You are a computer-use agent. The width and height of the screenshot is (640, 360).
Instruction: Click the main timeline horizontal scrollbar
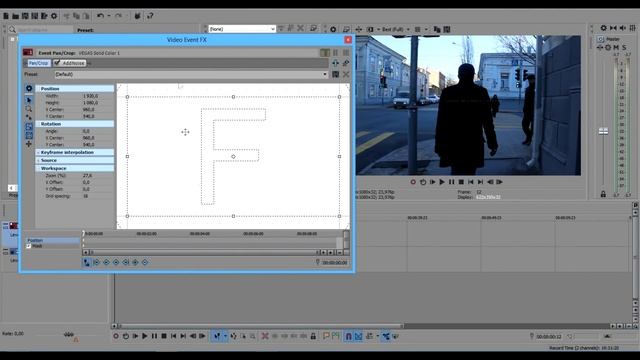261,326
